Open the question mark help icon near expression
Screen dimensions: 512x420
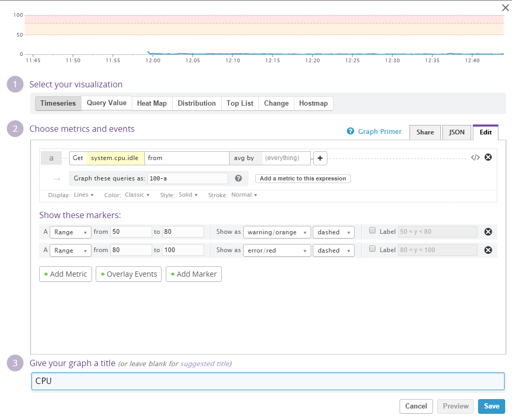(238, 178)
